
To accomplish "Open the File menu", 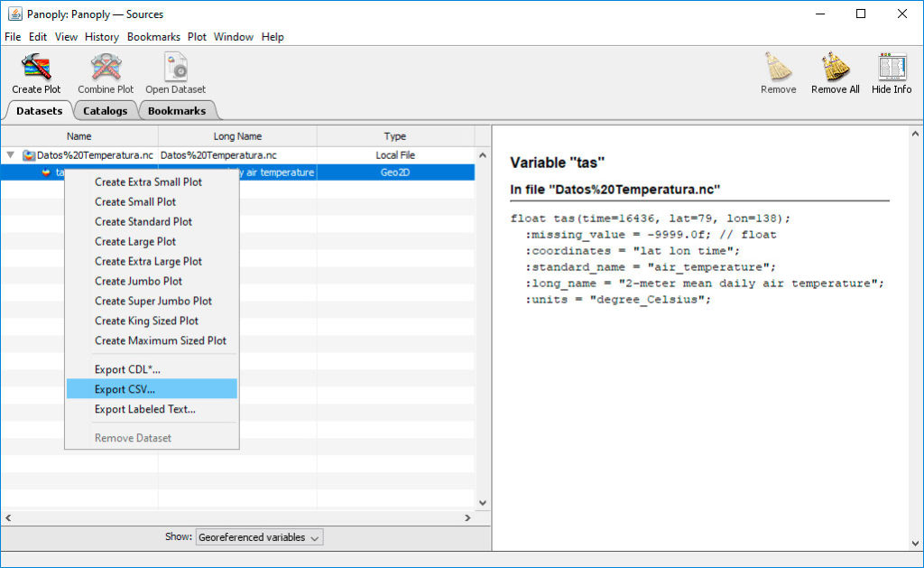I will [13, 36].
